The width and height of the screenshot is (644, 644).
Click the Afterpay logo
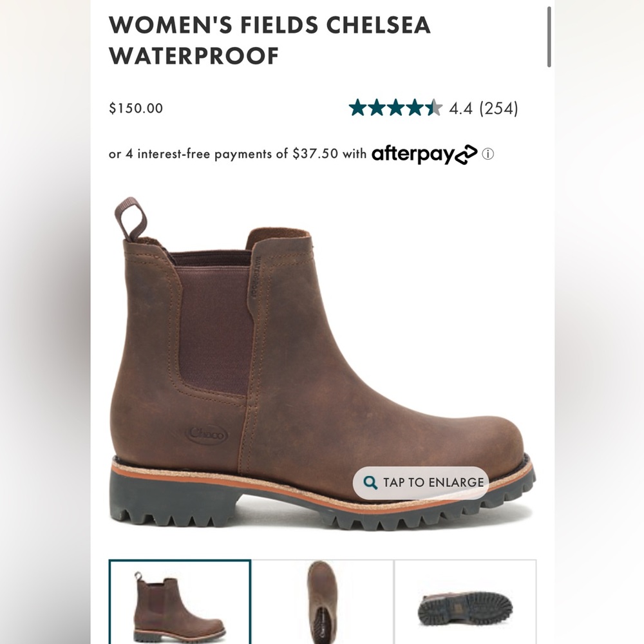pos(424,155)
